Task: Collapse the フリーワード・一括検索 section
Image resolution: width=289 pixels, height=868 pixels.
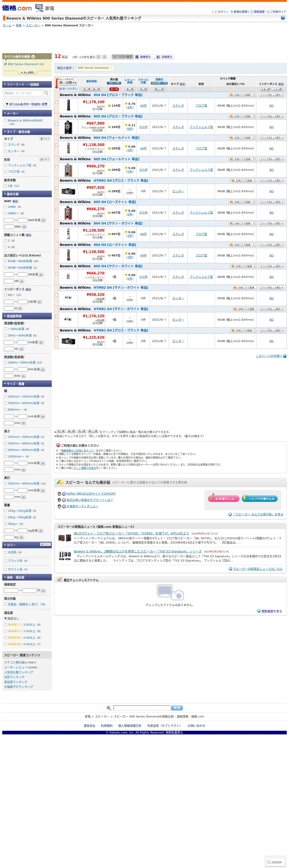Action: pos(27,85)
